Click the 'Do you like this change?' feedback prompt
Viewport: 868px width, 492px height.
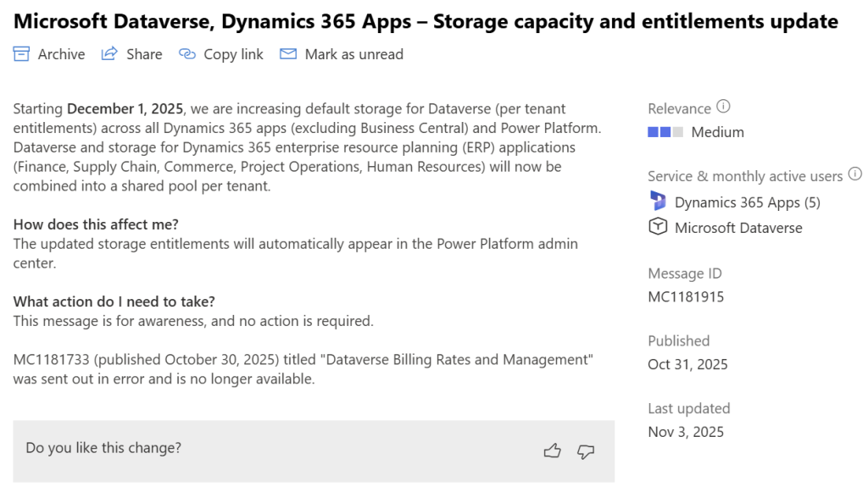click(x=103, y=447)
